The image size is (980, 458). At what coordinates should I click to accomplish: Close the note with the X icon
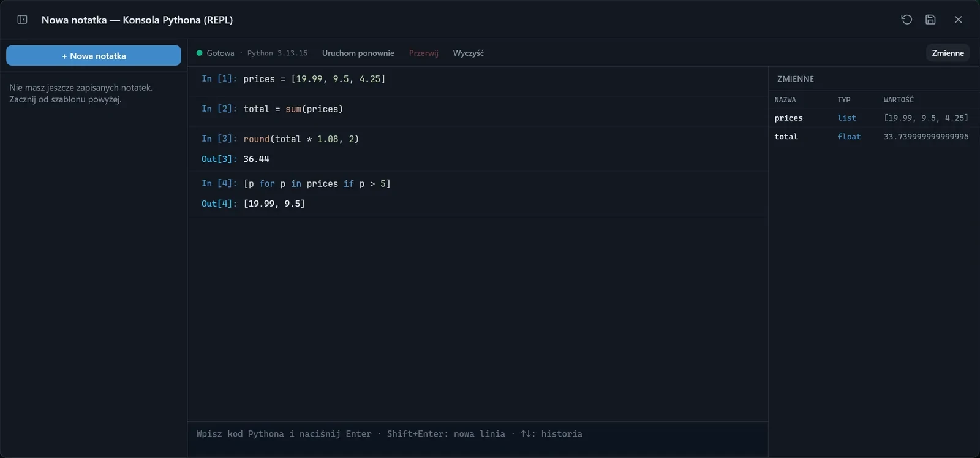click(959, 20)
